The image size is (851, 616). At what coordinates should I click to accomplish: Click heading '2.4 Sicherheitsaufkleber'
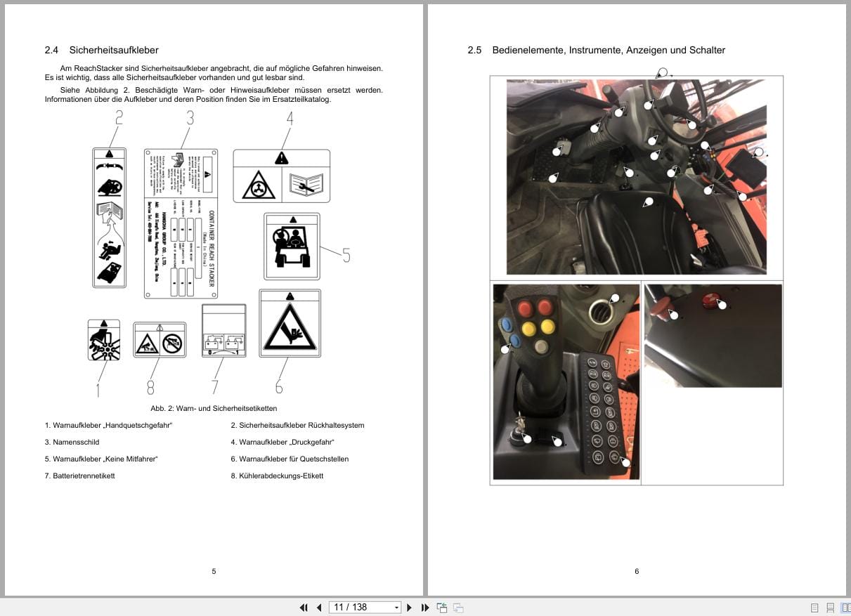point(101,50)
